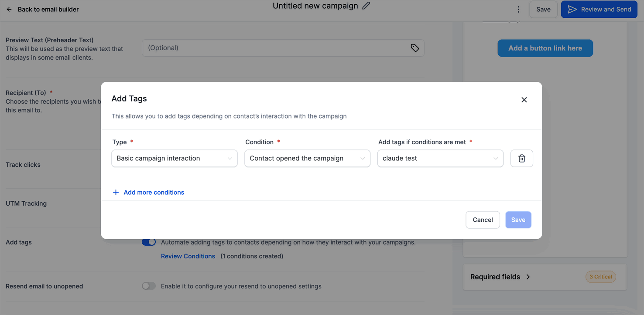Click the paper plane Review and Send button

(599, 9)
